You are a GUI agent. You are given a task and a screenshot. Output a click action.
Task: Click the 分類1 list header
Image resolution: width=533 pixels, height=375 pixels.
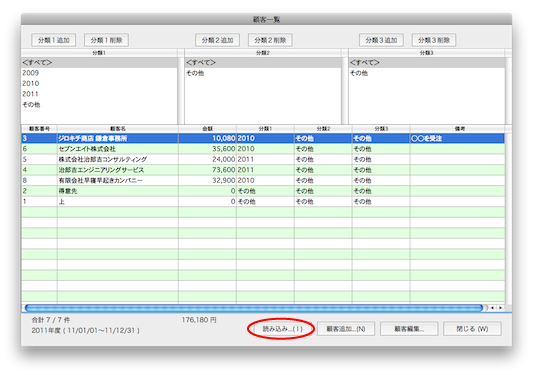(99, 53)
